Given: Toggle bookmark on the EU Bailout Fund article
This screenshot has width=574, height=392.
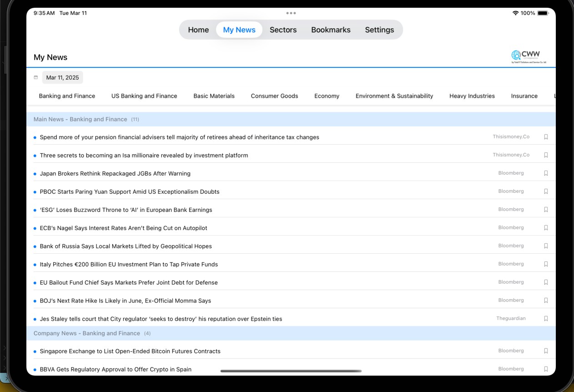Looking at the screenshot, I should click(546, 282).
